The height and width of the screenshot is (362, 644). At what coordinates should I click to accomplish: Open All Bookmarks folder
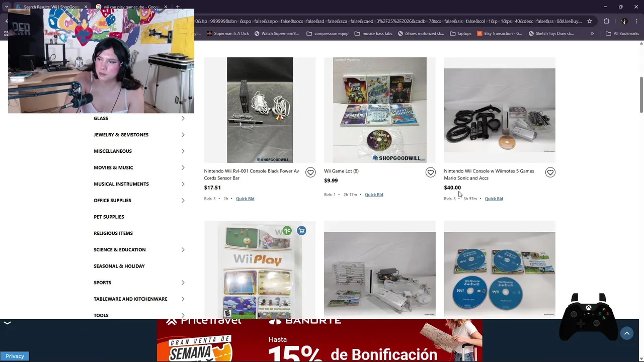[x=622, y=34]
